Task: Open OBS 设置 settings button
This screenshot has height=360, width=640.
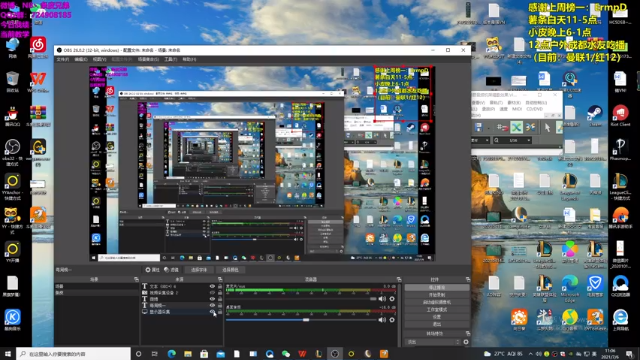Action: point(437,317)
